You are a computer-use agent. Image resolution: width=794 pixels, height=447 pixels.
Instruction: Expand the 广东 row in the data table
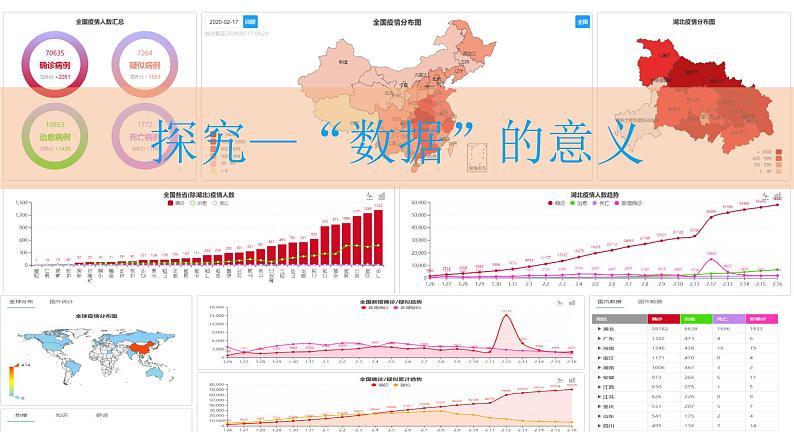coord(600,339)
